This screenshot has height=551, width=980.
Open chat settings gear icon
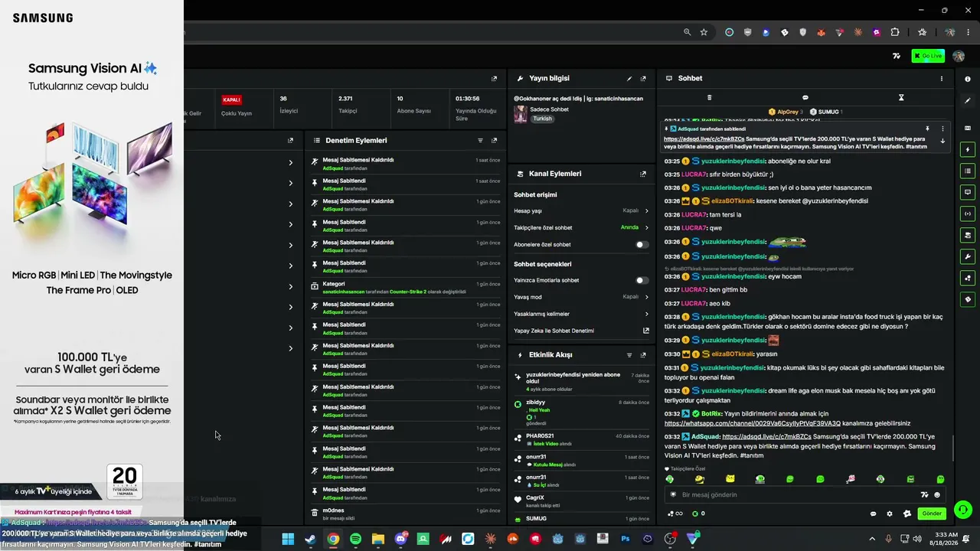click(x=890, y=514)
